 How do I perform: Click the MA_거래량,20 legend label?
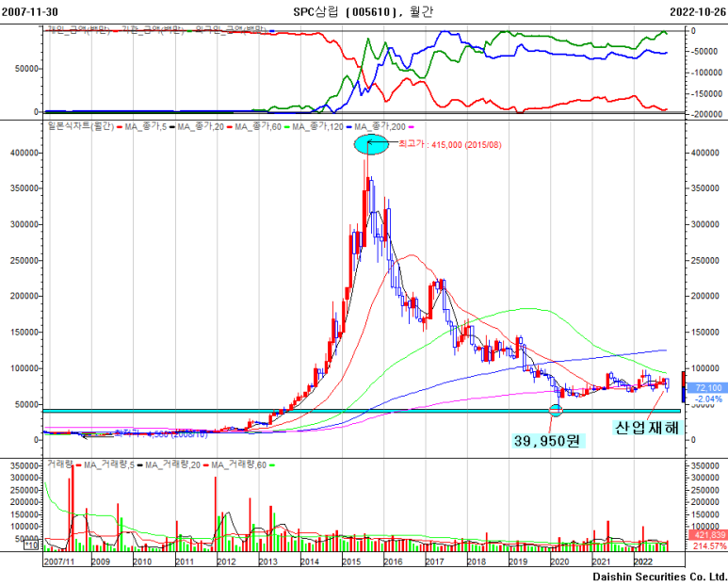tap(172, 464)
